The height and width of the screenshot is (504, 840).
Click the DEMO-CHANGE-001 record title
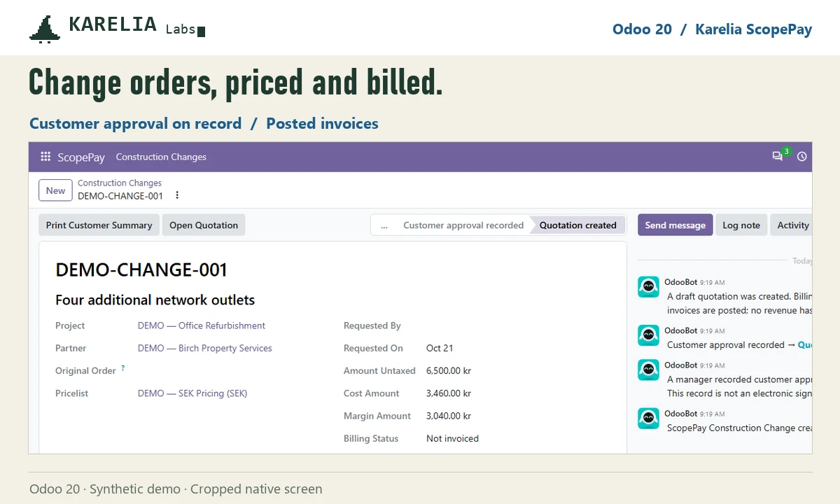(141, 270)
